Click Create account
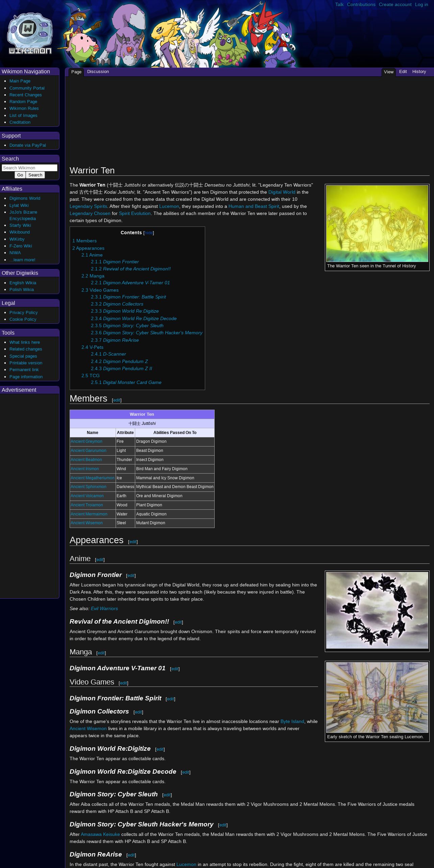434x868 pixels. pyautogui.click(x=395, y=4)
